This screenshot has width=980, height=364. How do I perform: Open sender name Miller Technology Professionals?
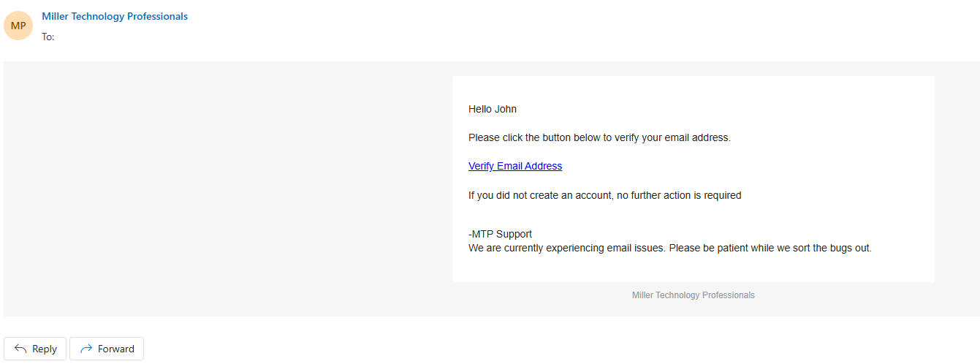(115, 16)
